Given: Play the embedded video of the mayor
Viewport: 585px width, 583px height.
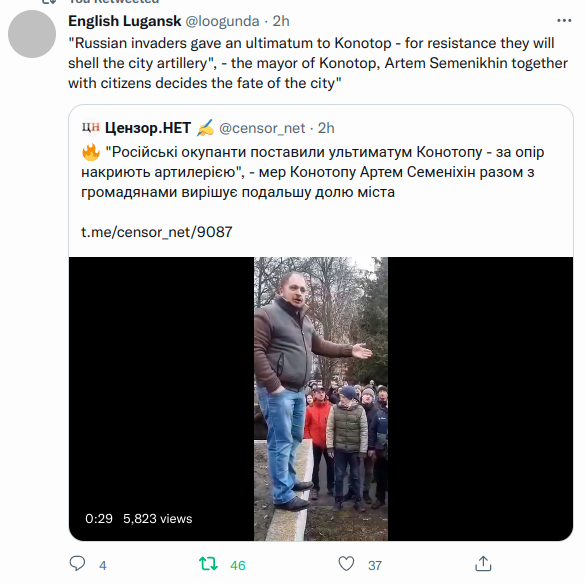Looking at the screenshot, I should 321,398.
